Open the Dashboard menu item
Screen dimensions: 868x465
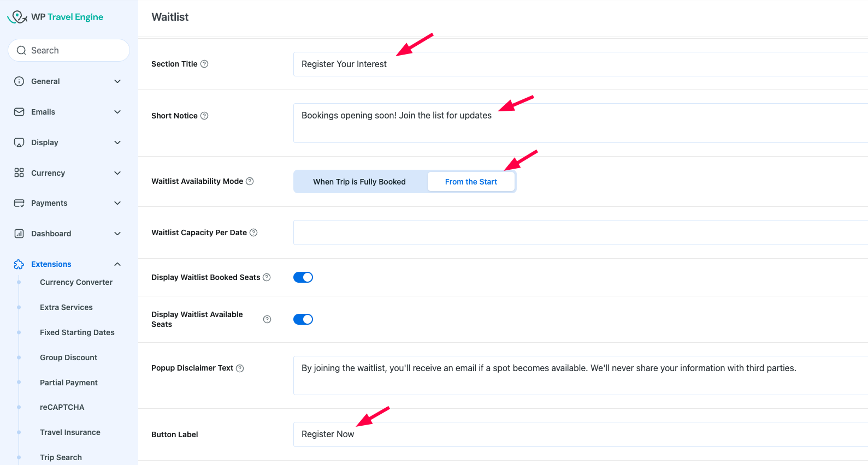pyautogui.click(x=51, y=234)
